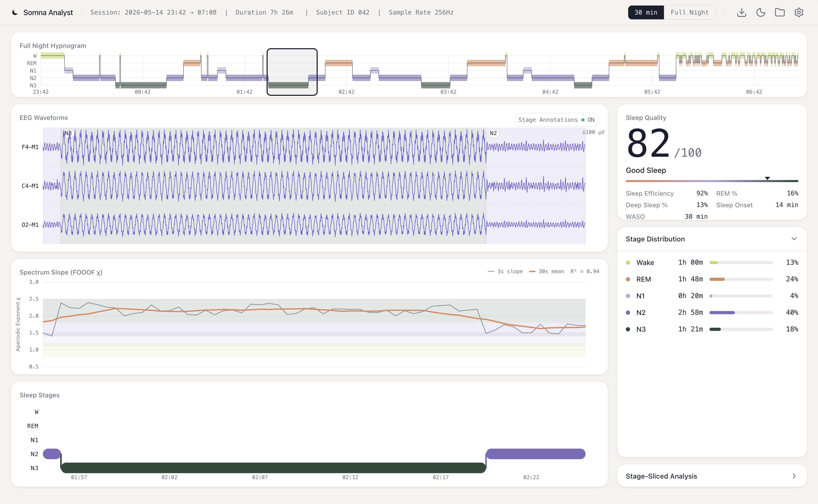
Task: Collapse the Stage Distribution panel chevron
Action: click(x=794, y=239)
